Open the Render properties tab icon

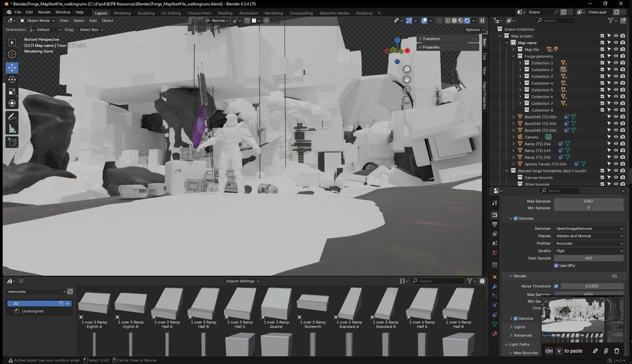pos(495,215)
